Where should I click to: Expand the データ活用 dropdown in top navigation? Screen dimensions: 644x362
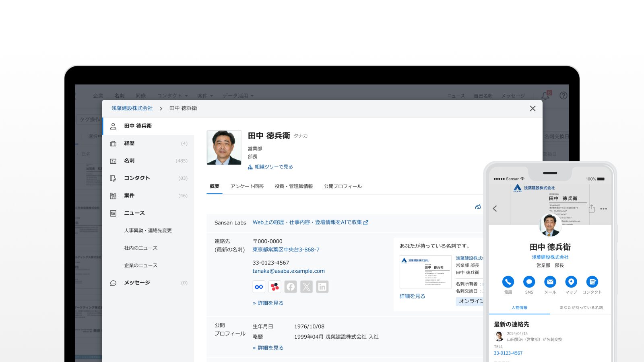238,96
